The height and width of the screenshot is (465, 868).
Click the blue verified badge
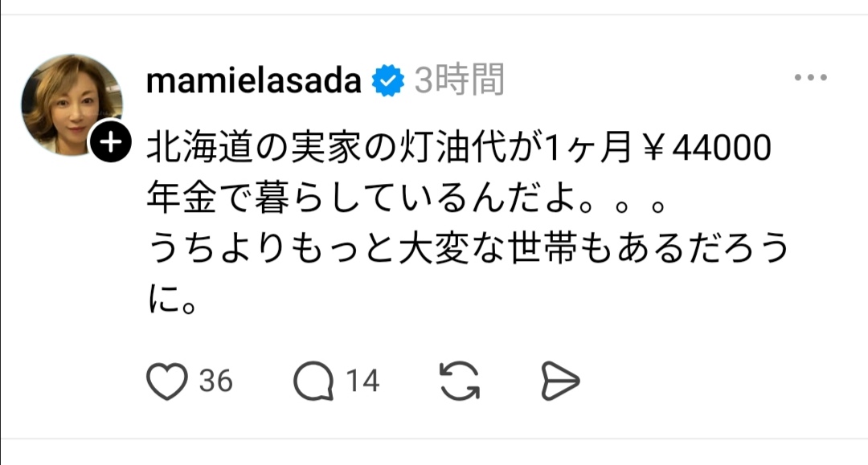(x=388, y=80)
